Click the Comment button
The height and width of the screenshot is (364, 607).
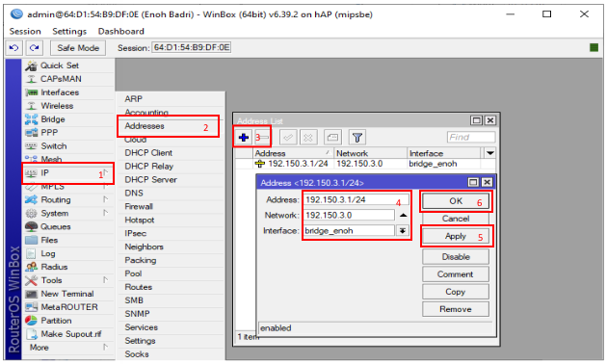(x=456, y=274)
